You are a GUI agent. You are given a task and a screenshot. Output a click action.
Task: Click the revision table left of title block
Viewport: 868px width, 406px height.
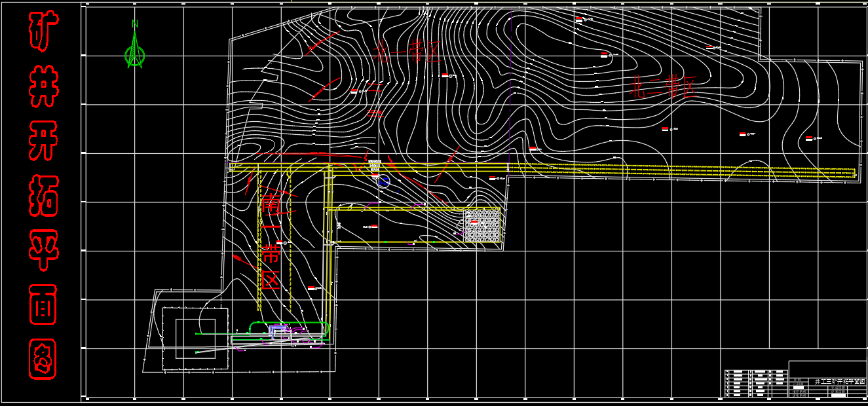tap(755, 384)
